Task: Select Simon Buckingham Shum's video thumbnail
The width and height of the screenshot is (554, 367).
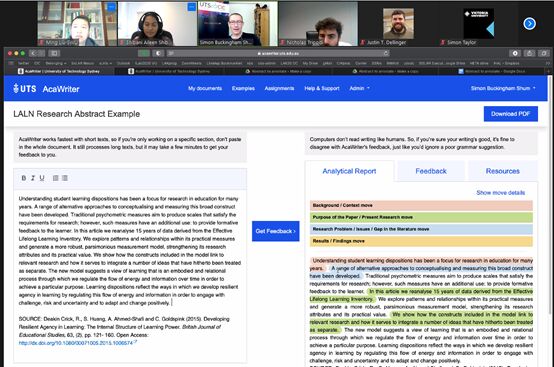Action: [237, 24]
